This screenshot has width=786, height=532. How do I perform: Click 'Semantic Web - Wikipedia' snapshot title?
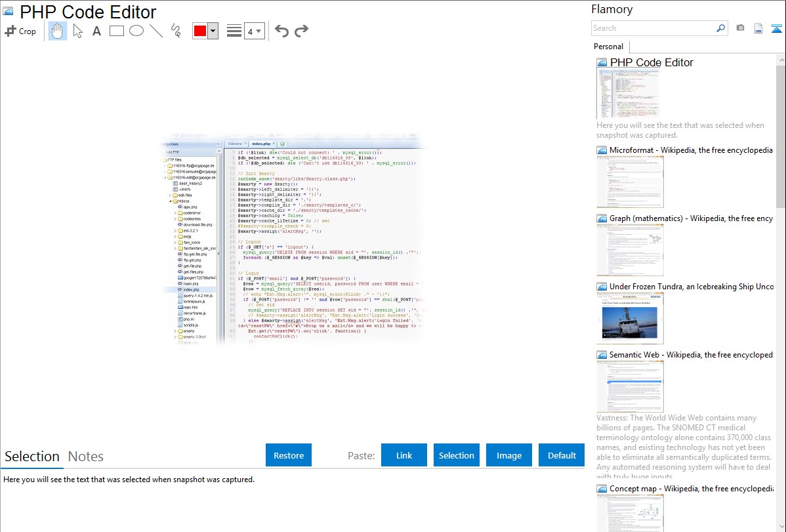pos(691,354)
